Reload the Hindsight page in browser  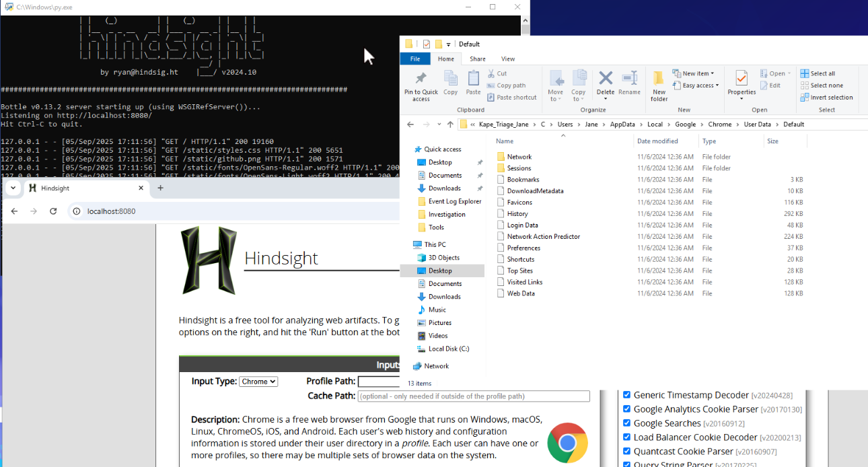(x=53, y=211)
